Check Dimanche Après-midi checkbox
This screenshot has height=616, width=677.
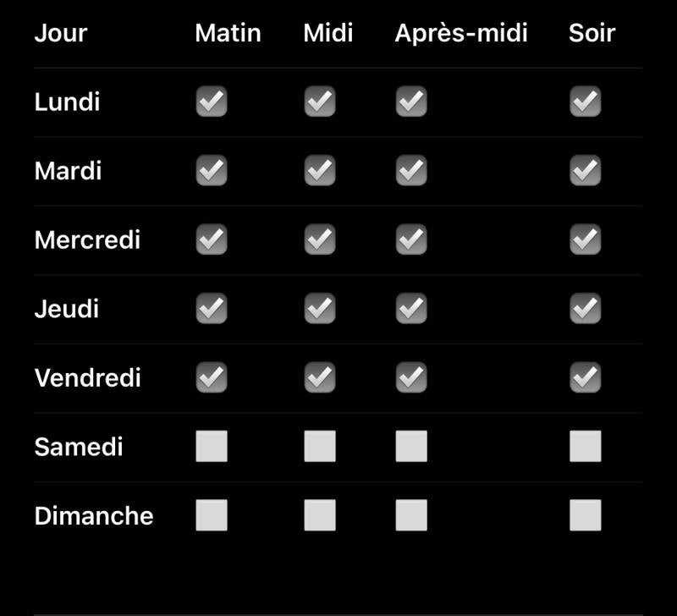pos(411,515)
